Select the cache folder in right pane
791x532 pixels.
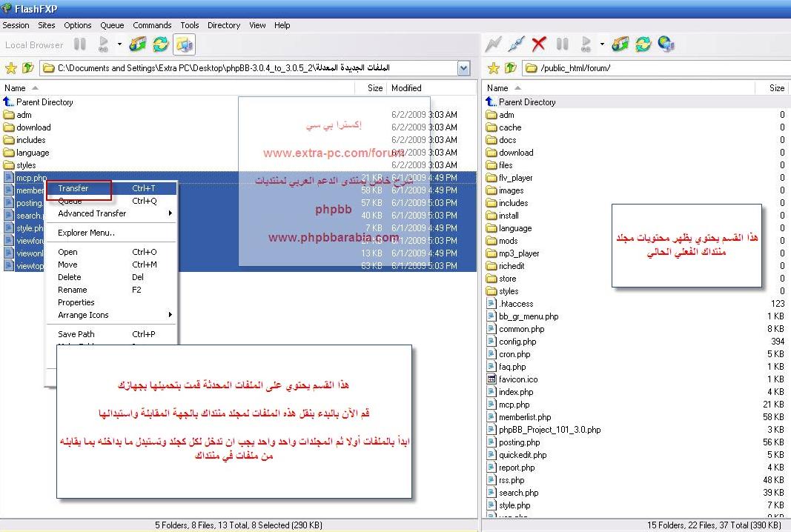(x=504, y=127)
